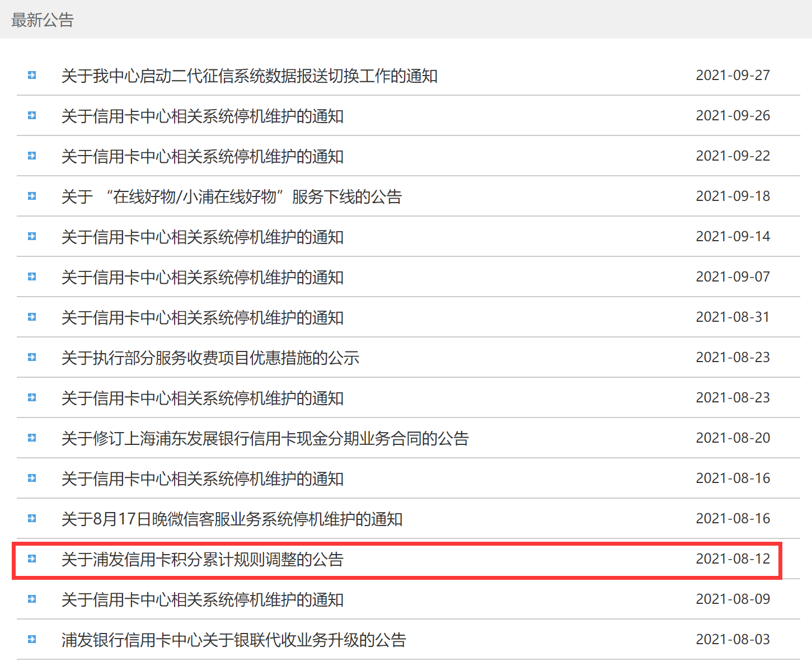Screen dimensions: 812x666
Task: Click the date 2021-09-27
Action: [733, 75]
